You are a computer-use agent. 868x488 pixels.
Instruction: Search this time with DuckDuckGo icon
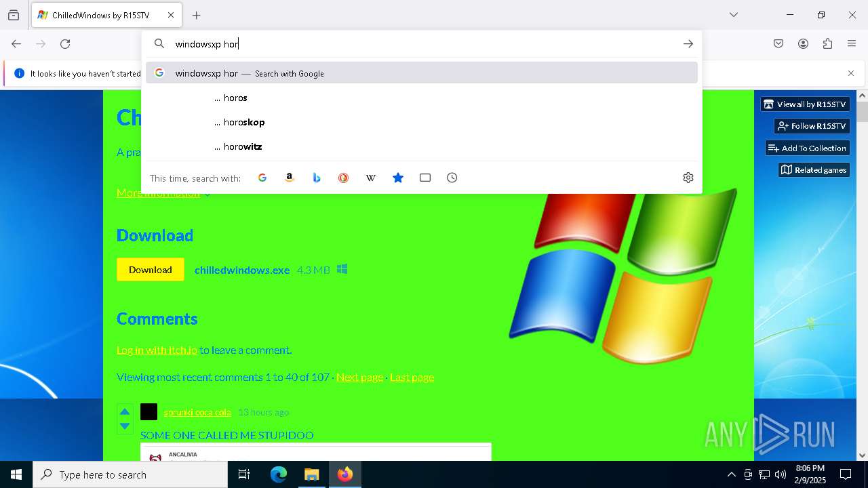coord(344,178)
